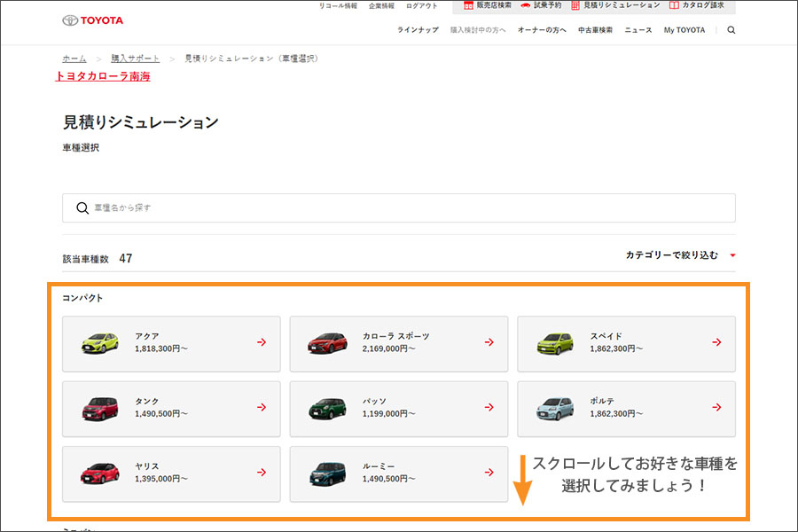Click the 販売店検索 text link
The width and height of the screenshot is (798, 532).
(494, 5)
